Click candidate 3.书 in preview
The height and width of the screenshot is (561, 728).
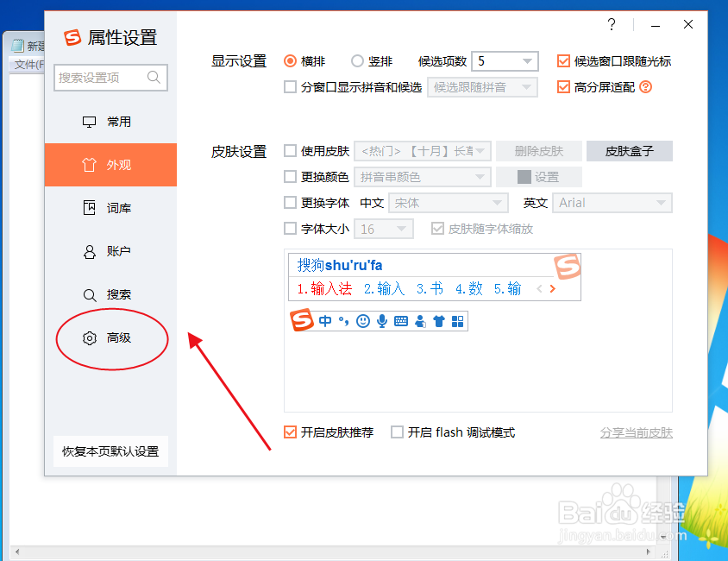click(430, 289)
